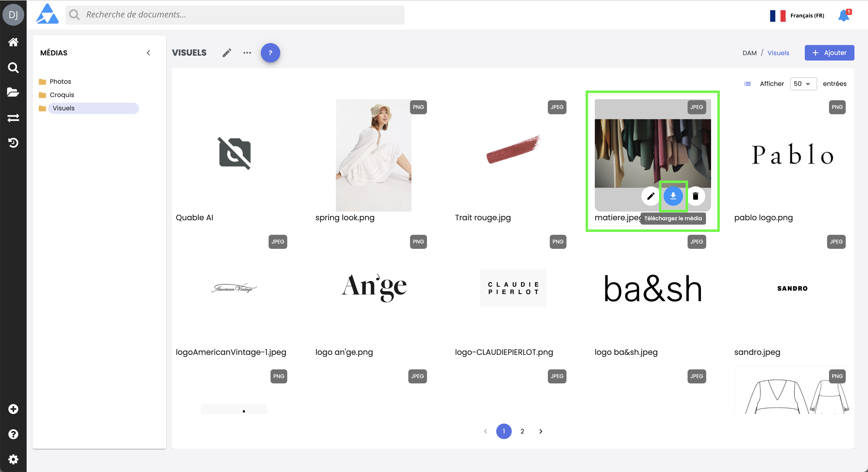Image resolution: width=868 pixels, height=472 pixels.
Task: Click the sidebar transfer arrows icon
Action: coord(13,118)
